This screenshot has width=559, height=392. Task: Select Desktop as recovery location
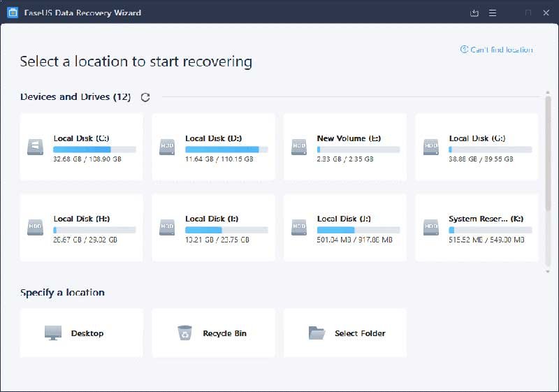coord(82,333)
